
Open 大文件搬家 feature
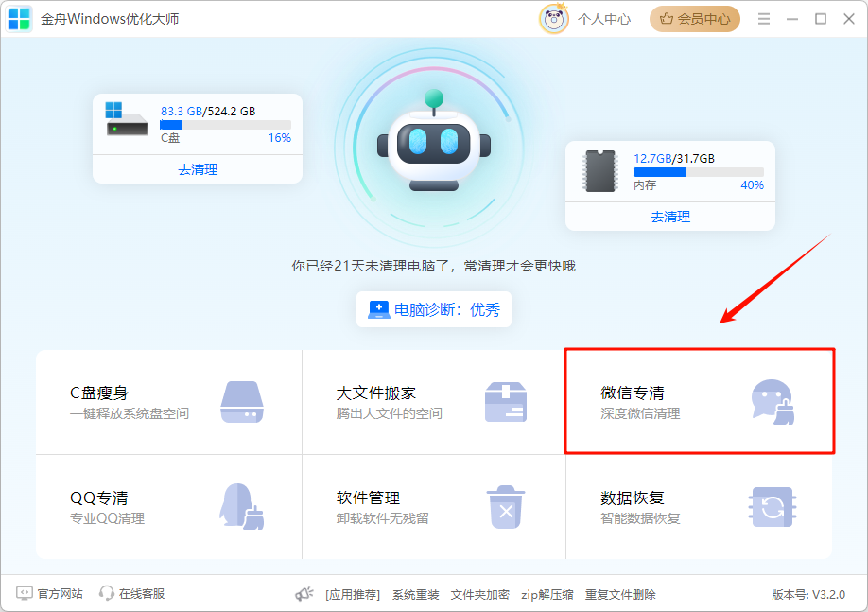click(x=433, y=402)
